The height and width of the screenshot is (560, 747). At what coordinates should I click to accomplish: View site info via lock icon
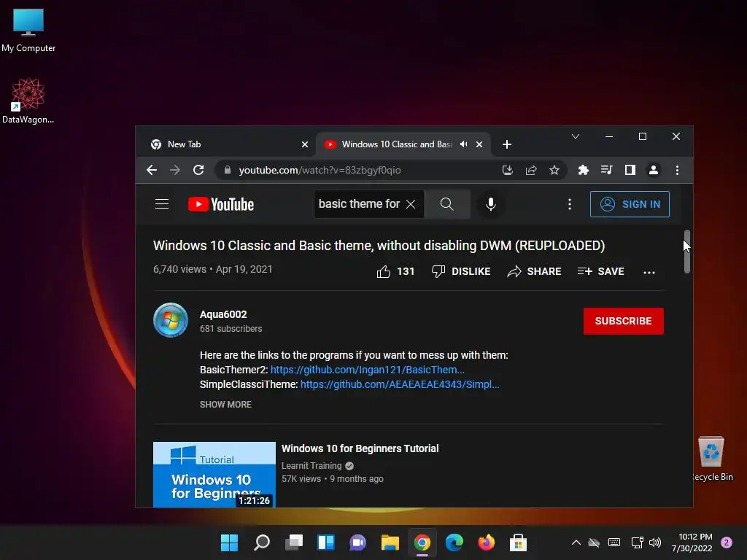(228, 170)
